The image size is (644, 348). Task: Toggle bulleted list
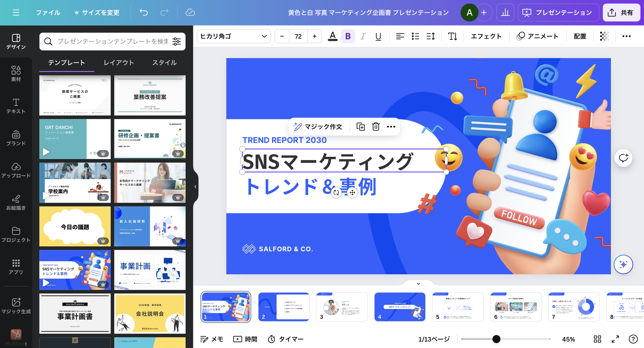click(415, 36)
